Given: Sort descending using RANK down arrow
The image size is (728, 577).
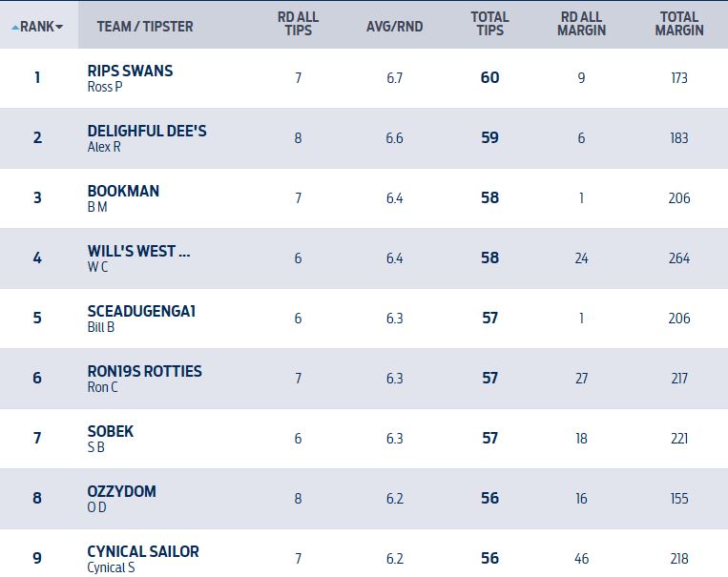Looking at the screenshot, I should pos(60,28).
